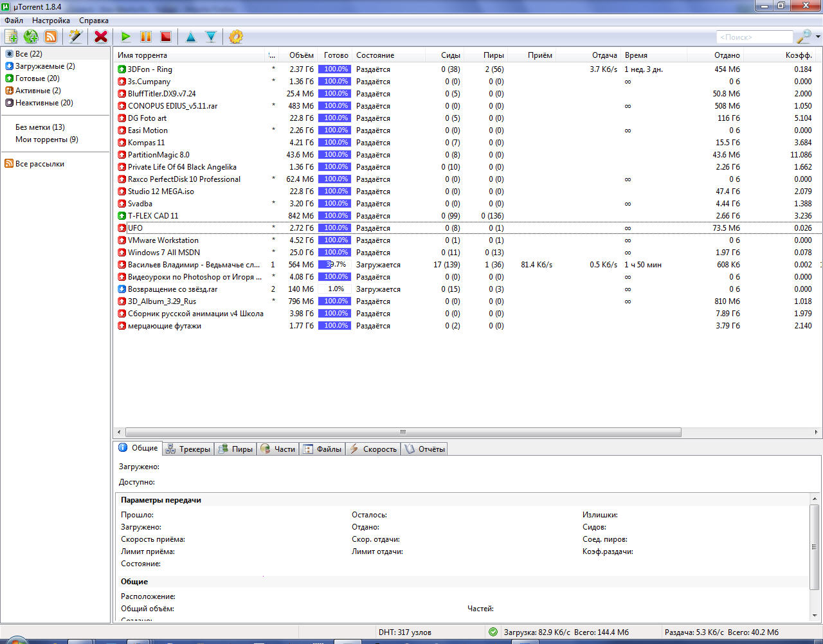Sort by Готово column header
823x644 pixels.
click(x=334, y=55)
